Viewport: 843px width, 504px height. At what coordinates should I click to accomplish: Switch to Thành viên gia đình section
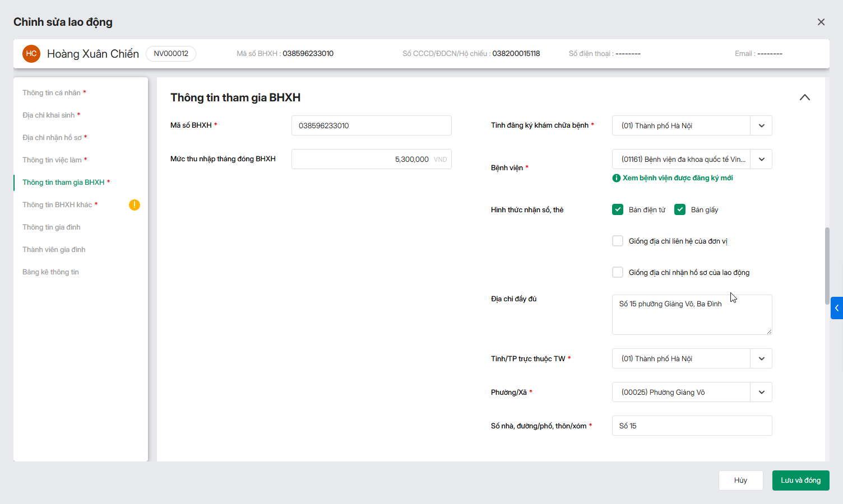(54, 250)
